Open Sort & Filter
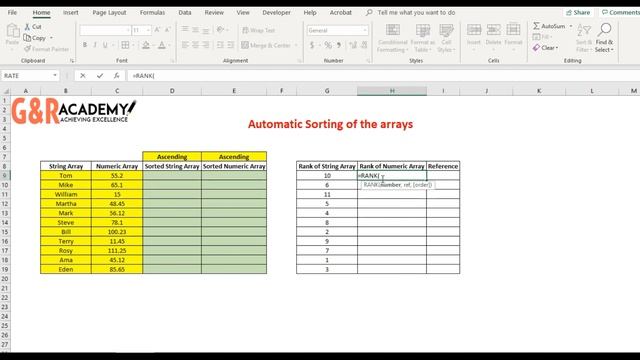 pyautogui.click(x=584, y=38)
